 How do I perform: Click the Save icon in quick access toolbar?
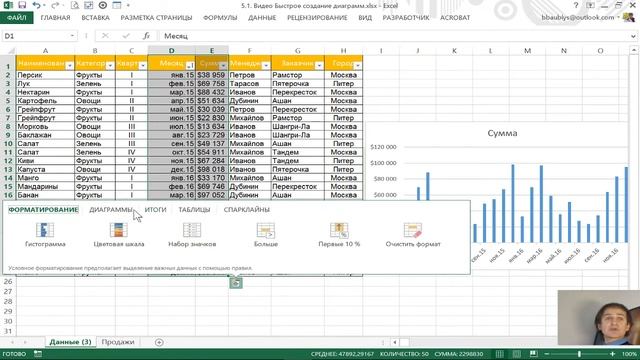coord(22,5)
